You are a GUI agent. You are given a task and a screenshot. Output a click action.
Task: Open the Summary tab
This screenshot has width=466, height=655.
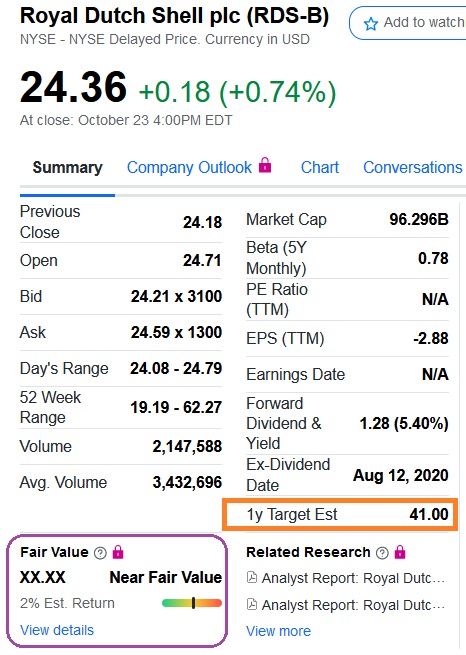(67, 168)
